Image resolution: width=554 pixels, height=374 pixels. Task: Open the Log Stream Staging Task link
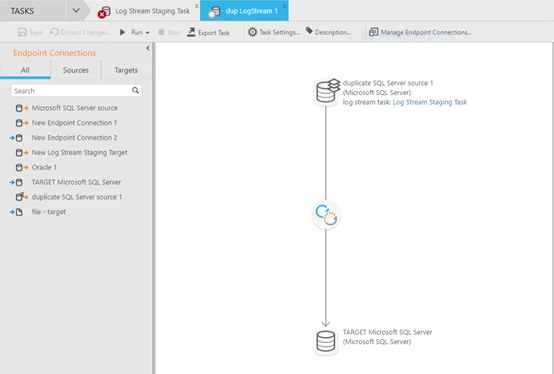[x=430, y=102]
